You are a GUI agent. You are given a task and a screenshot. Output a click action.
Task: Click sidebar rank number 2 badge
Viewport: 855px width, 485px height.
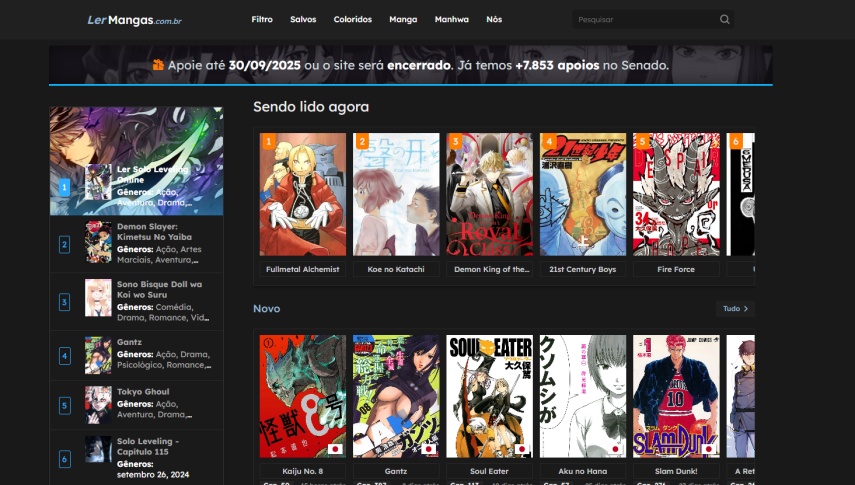pos(64,244)
